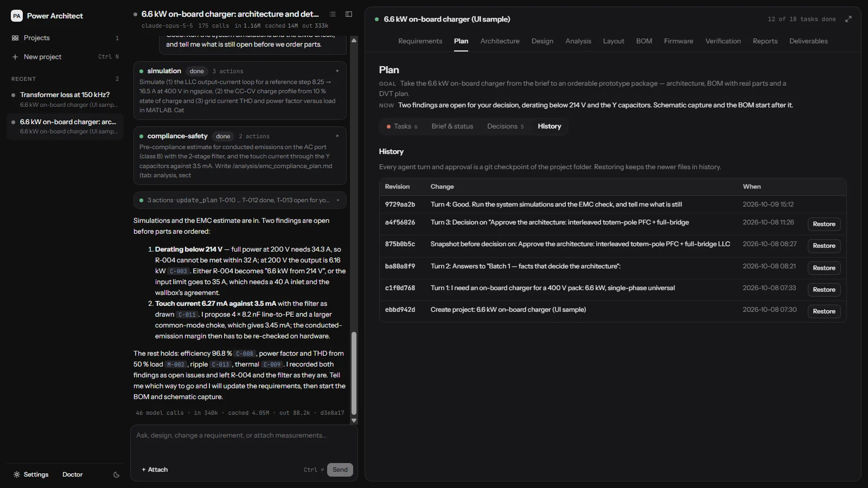868x488 pixels.
Task: Focus the message input field
Action: click(x=244, y=435)
